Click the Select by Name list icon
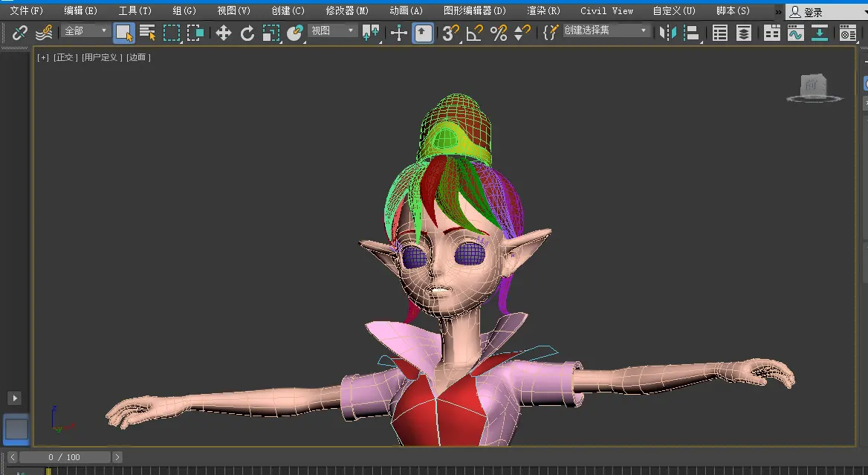The width and height of the screenshot is (868, 475). point(147,32)
